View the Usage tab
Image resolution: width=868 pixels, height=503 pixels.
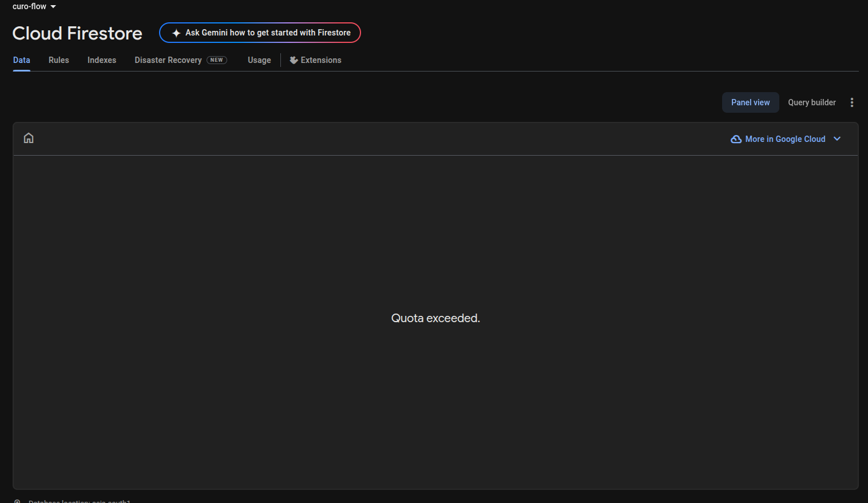[x=259, y=60]
